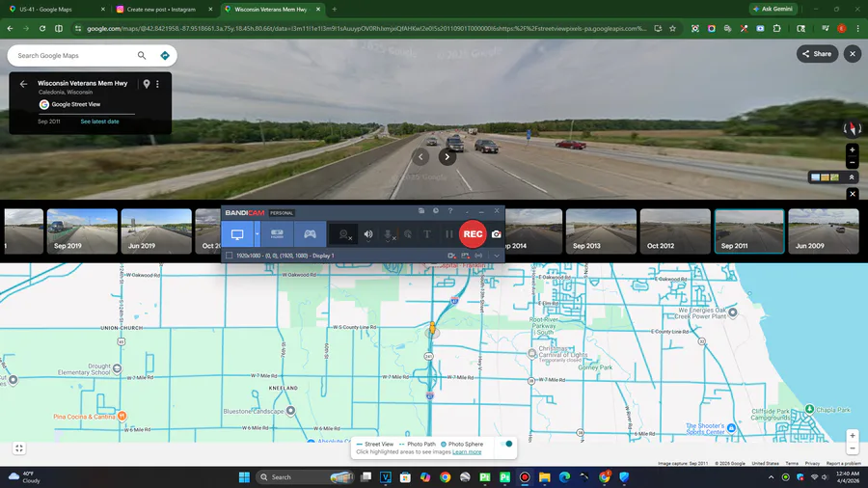
Task: Click the search magnifier icon
Action: pyautogui.click(x=142, y=55)
